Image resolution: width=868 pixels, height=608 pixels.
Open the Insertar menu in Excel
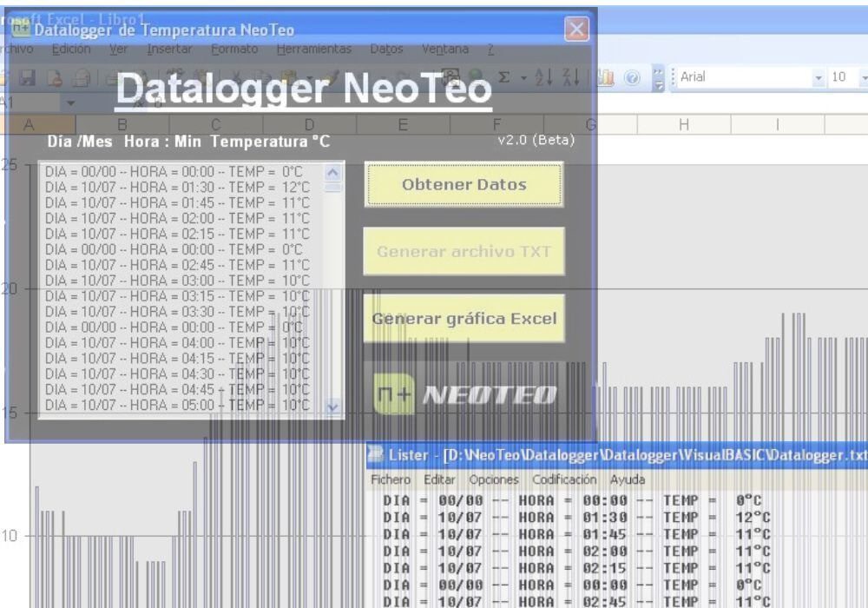(169, 50)
